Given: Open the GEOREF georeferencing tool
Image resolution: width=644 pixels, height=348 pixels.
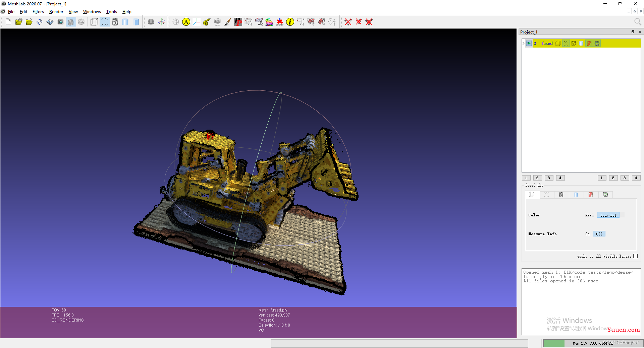Looking at the screenshot, I should tap(280, 22).
